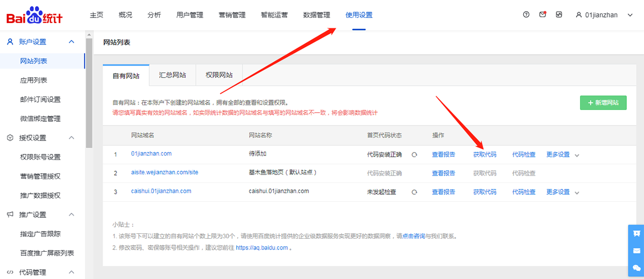The width and height of the screenshot is (644, 279).
Task: Open the help question mark icon
Action: 526,15
